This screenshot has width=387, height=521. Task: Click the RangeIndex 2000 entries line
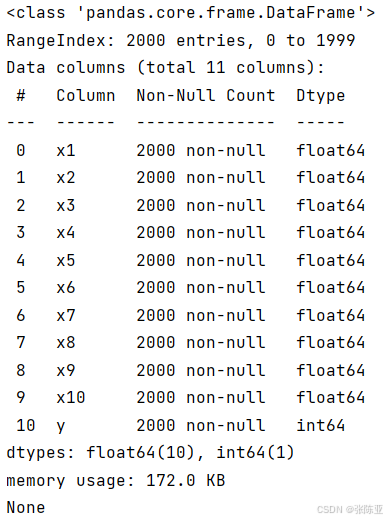click(x=181, y=41)
